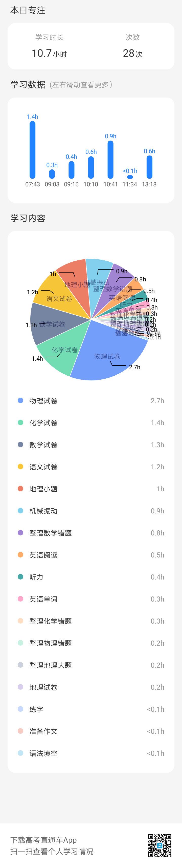
Task: Select the 07:43 bar showing 1.4h
Action: (32, 150)
